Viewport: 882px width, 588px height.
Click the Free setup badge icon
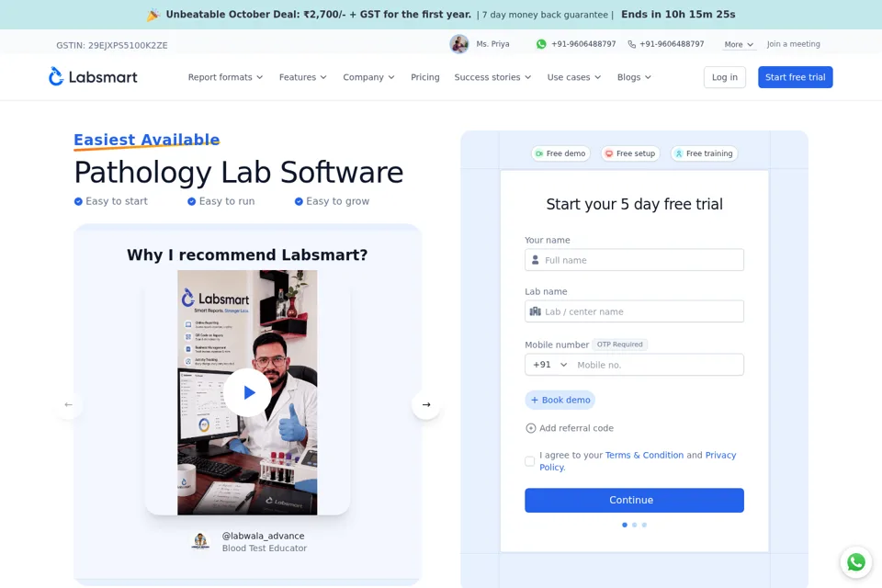(608, 153)
